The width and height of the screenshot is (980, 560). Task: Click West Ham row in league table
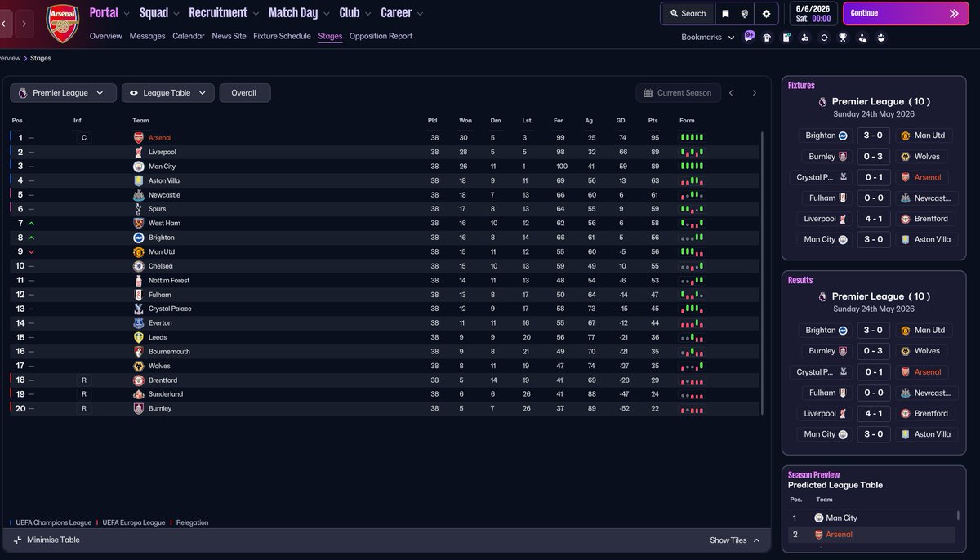tap(384, 224)
